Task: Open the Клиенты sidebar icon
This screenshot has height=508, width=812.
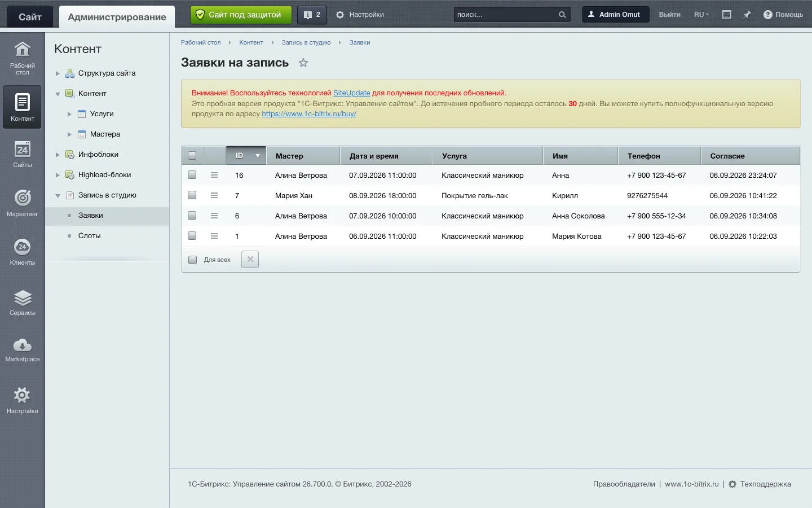Action: [x=22, y=252]
